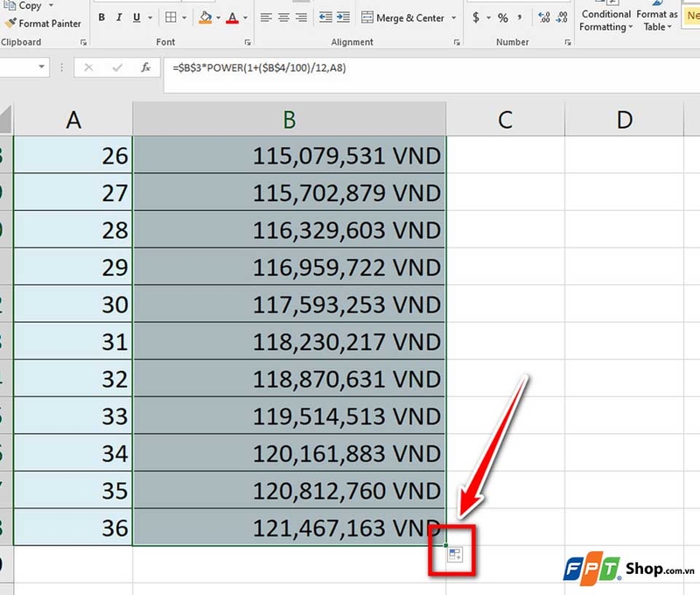The image size is (700, 595).
Task: Open the Auto Fill Options button
Action: pos(453,555)
